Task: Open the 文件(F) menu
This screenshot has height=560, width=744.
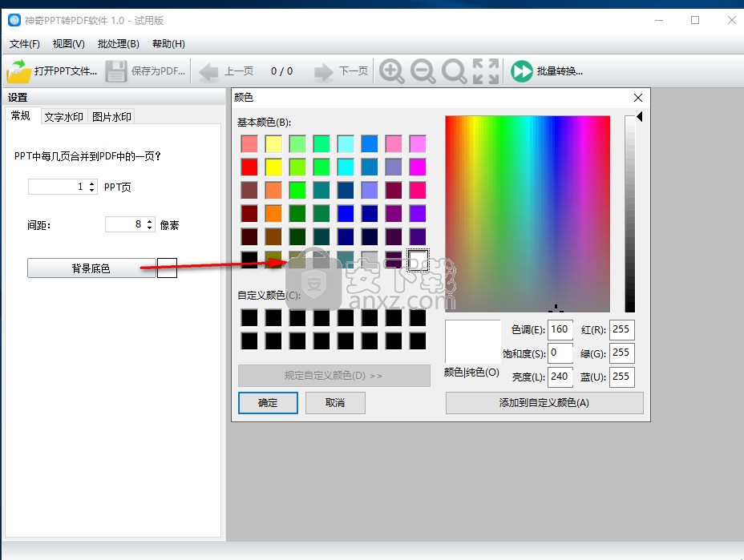Action: coord(24,44)
